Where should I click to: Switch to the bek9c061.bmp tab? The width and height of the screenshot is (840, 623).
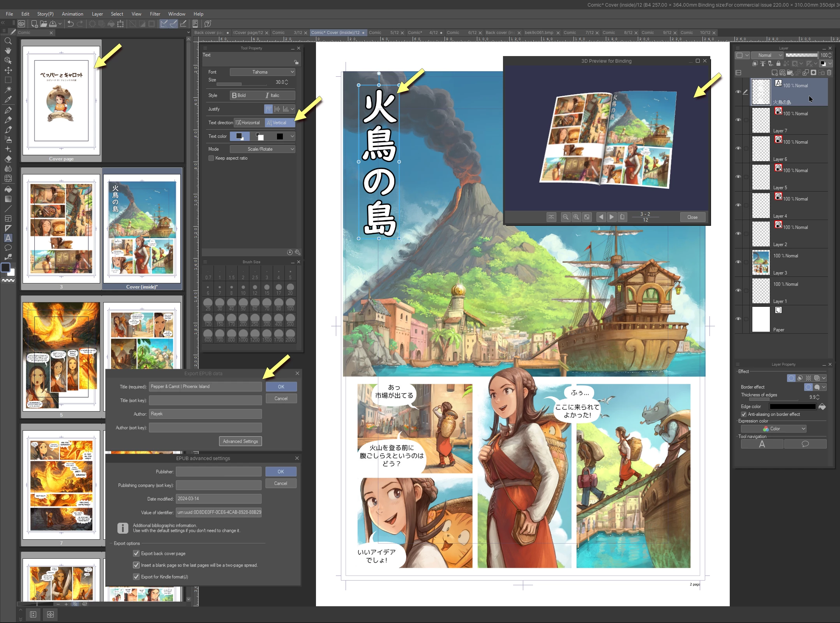coord(539,33)
